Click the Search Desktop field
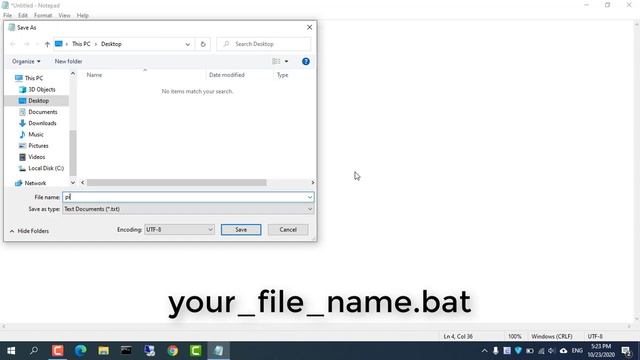 click(264, 44)
